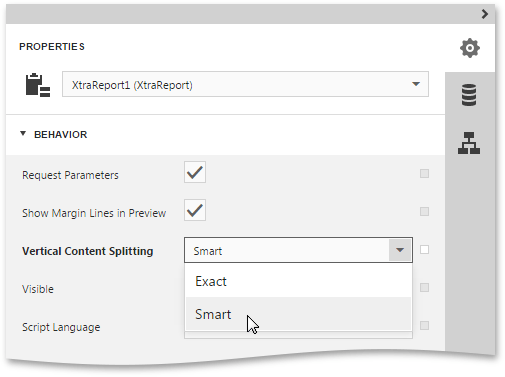This screenshot has height=377, width=505.
Task: Select the Vertical Content Splitting label
Action: 88,251
